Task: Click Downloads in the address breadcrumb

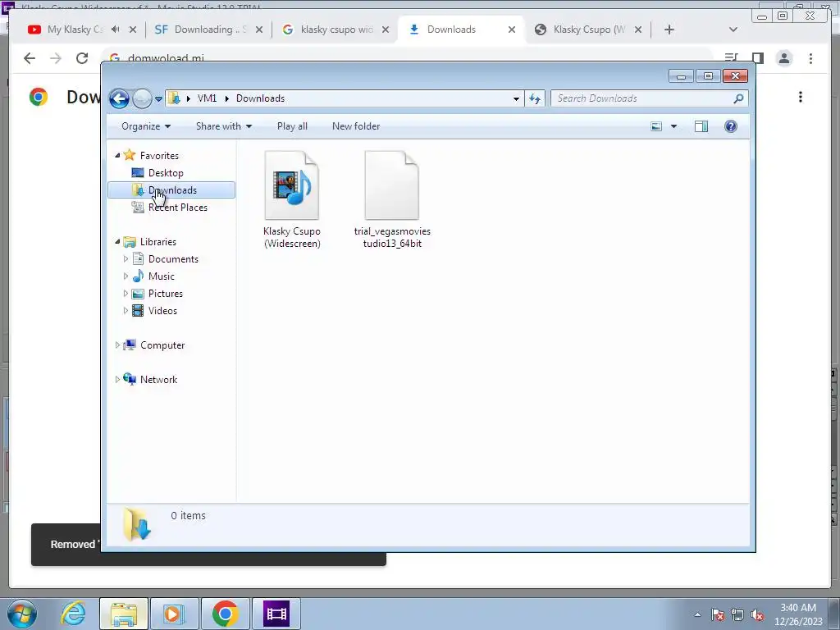Action: point(260,98)
